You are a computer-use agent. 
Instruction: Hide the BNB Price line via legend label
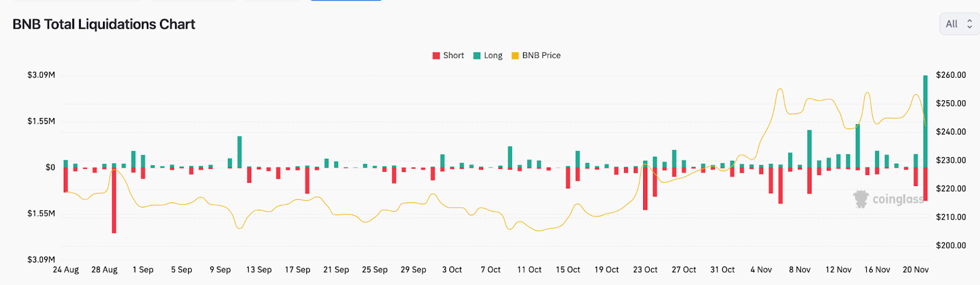541,56
